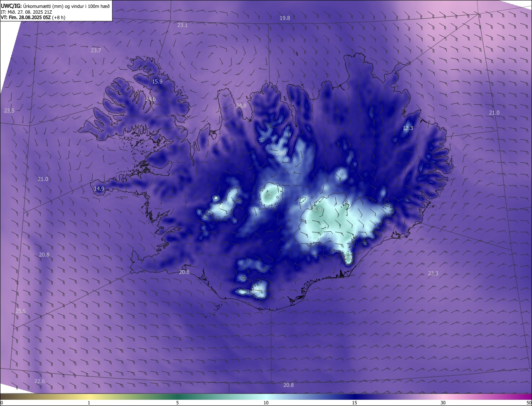This screenshot has width=532, height=406.
Task: Click the initial time 'IT: Mið. 27. 08. 2025 21Z'
Action: click(27, 12)
